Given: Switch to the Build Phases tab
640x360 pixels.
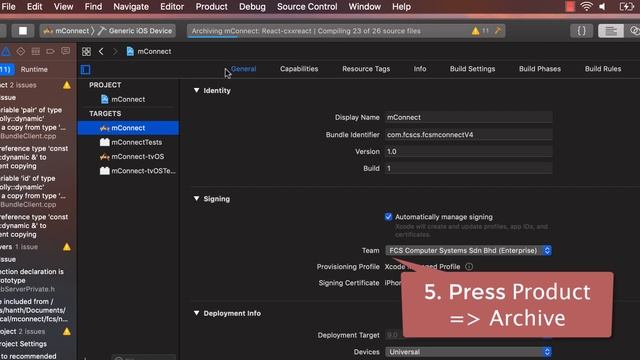Looking at the screenshot, I should [x=540, y=69].
